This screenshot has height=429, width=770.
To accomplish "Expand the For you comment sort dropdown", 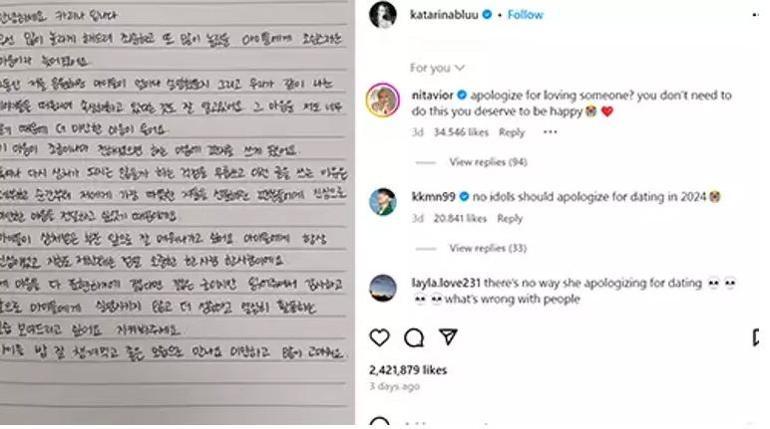I will (437, 68).
